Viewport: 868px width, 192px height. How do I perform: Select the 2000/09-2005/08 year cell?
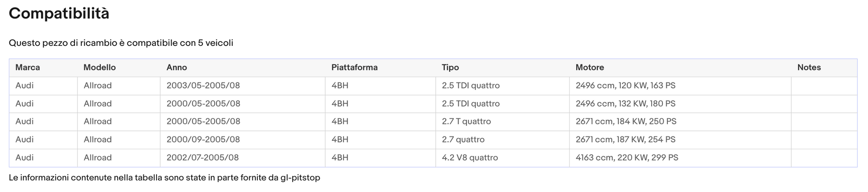243,139
